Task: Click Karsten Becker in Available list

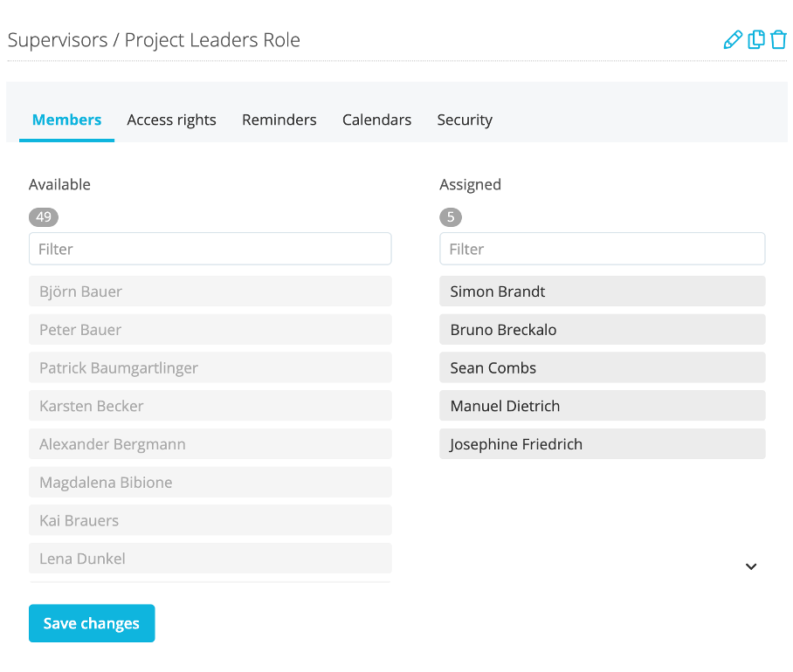Action: (x=210, y=406)
